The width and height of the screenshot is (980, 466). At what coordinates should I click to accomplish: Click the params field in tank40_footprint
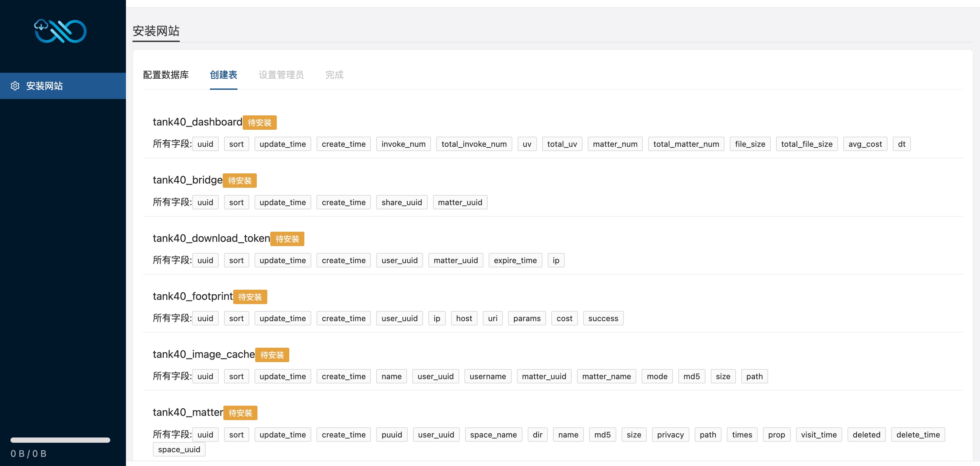point(527,318)
